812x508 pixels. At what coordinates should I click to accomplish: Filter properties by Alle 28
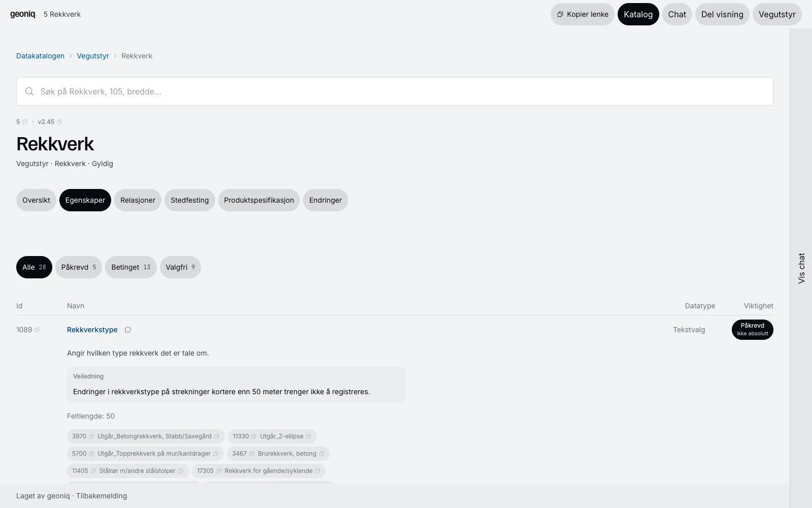coord(34,267)
